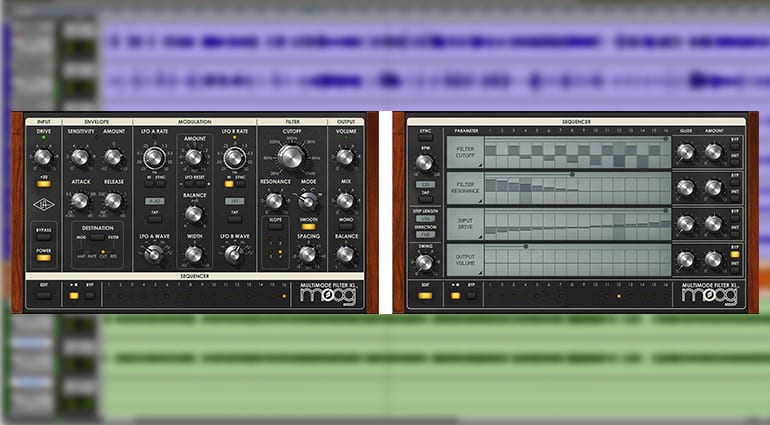770x425 pixels.
Task: Open the INPUT DRIVE parameter dropdown
Action: pyautogui.click(x=465, y=224)
